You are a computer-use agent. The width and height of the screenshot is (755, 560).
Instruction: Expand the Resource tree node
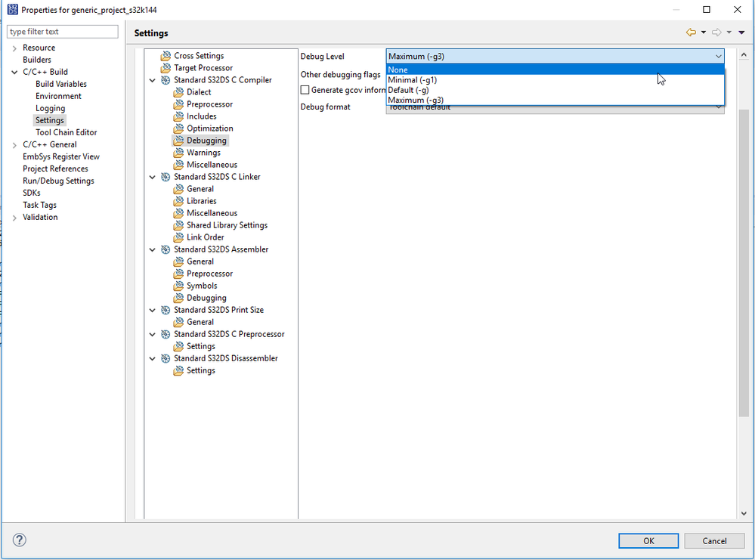(14, 48)
